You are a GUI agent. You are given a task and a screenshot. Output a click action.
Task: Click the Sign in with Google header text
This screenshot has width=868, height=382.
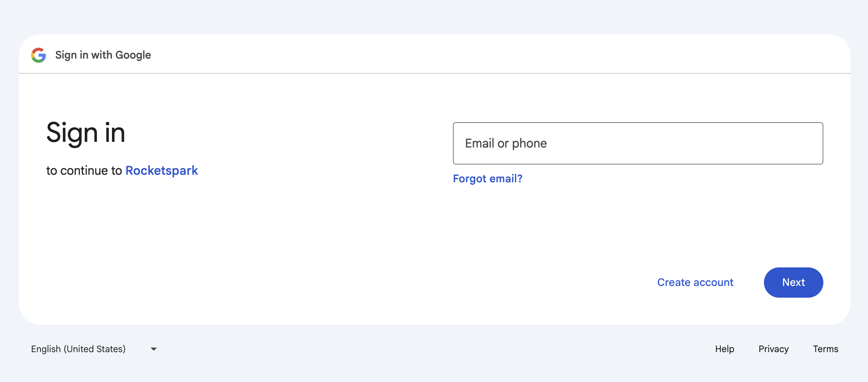click(x=103, y=54)
